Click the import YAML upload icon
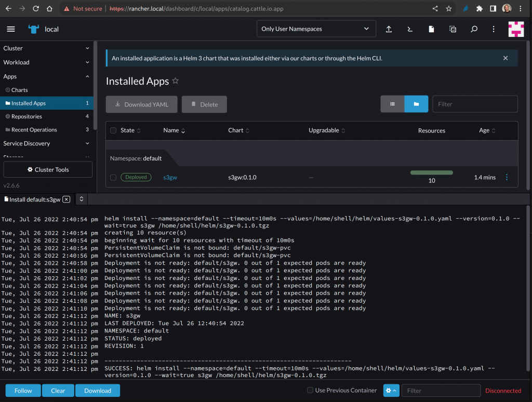Screen dimensions: 532x402 click(389, 29)
